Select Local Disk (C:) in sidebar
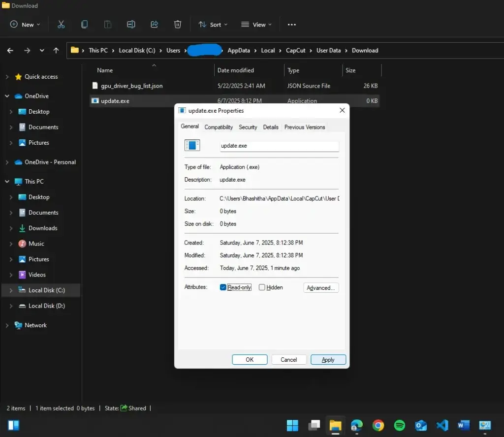The image size is (504, 437). tap(47, 290)
